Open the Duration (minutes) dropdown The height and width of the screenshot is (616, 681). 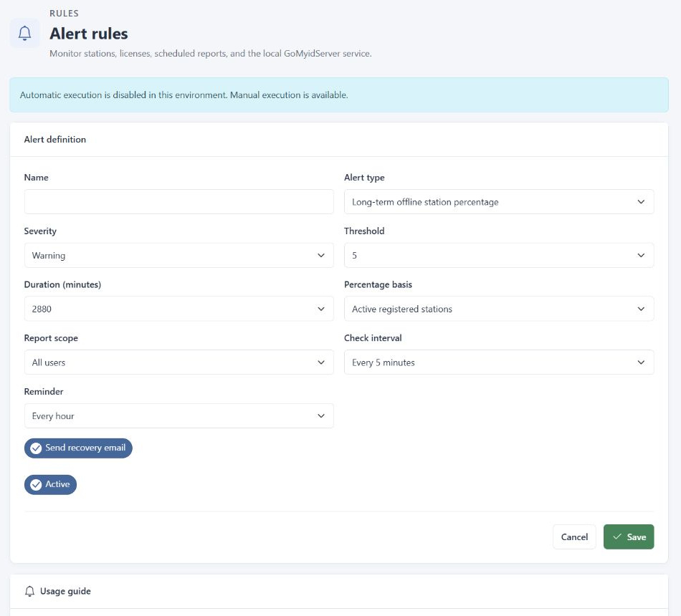(x=179, y=309)
